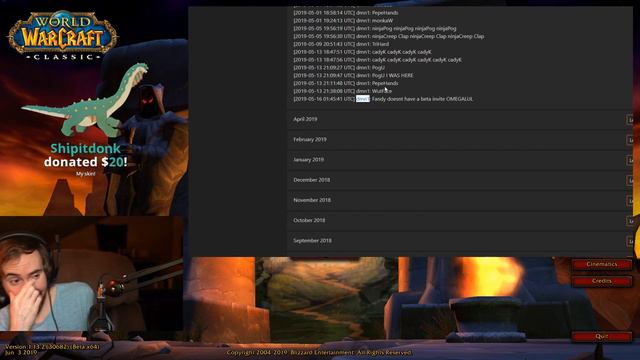Quit the game via Quit button
This screenshot has height=360, width=640.
[602, 336]
